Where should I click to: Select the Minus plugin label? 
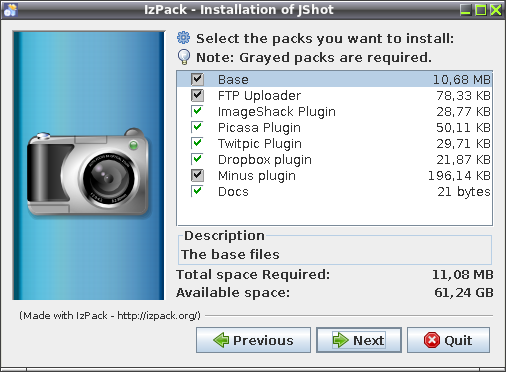257,176
